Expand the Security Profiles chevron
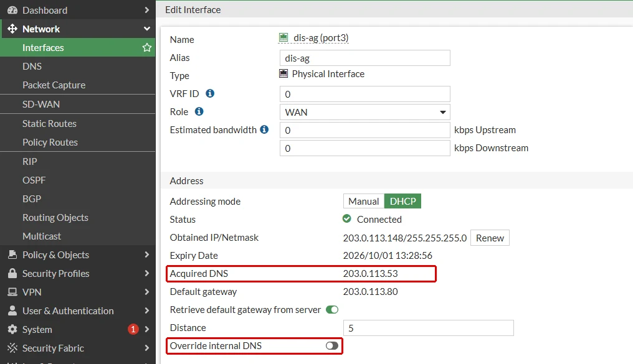The width and height of the screenshot is (633, 364). pos(147,273)
